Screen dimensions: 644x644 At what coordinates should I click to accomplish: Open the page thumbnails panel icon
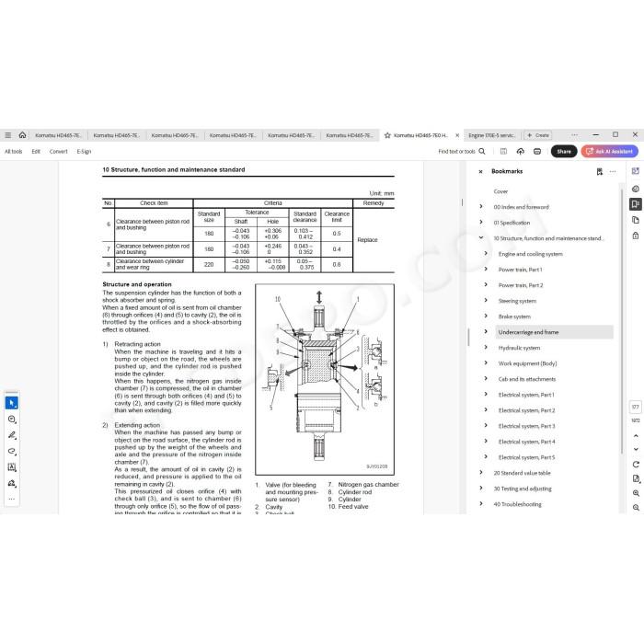pos(636,220)
